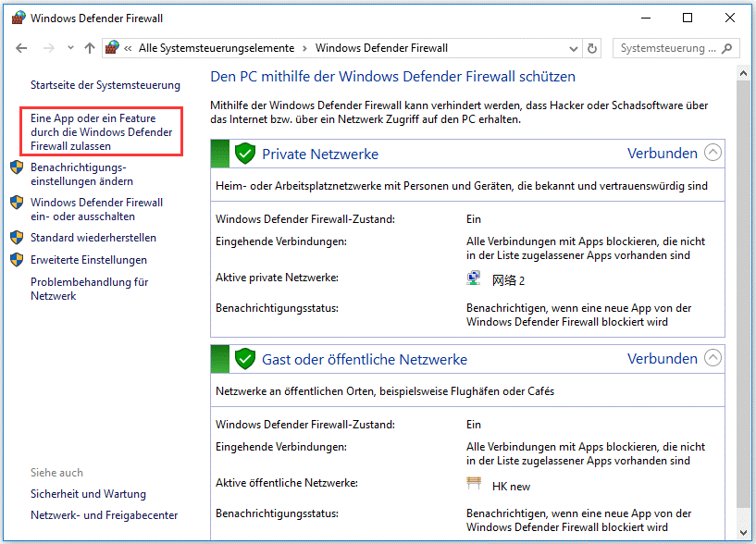This screenshot has width=756, height=544.
Task: Click scroll up arrow of scrollbar
Action: 743,74
